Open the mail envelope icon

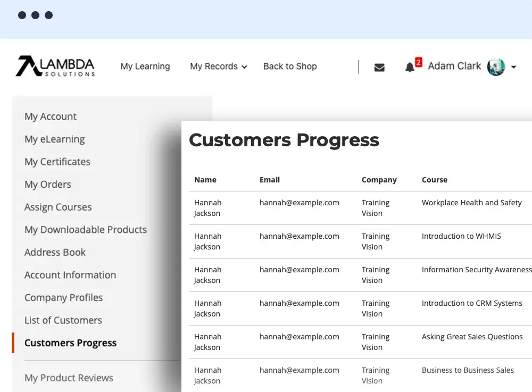(379, 68)
